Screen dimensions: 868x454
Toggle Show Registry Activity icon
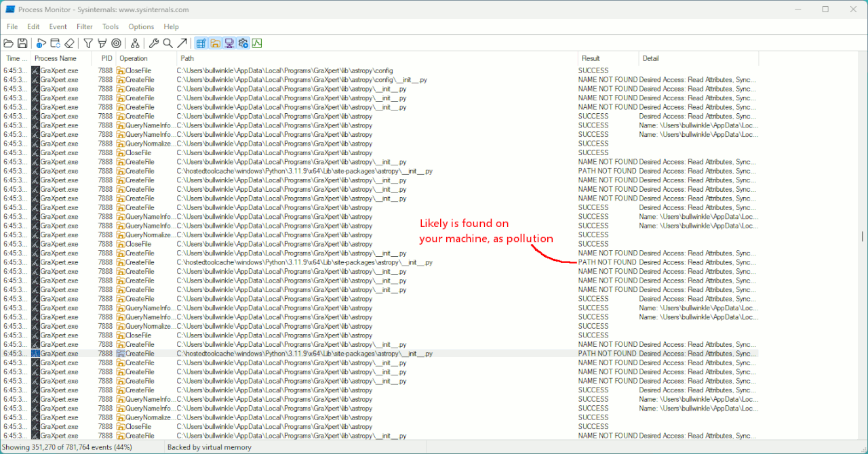pos(201,43)
